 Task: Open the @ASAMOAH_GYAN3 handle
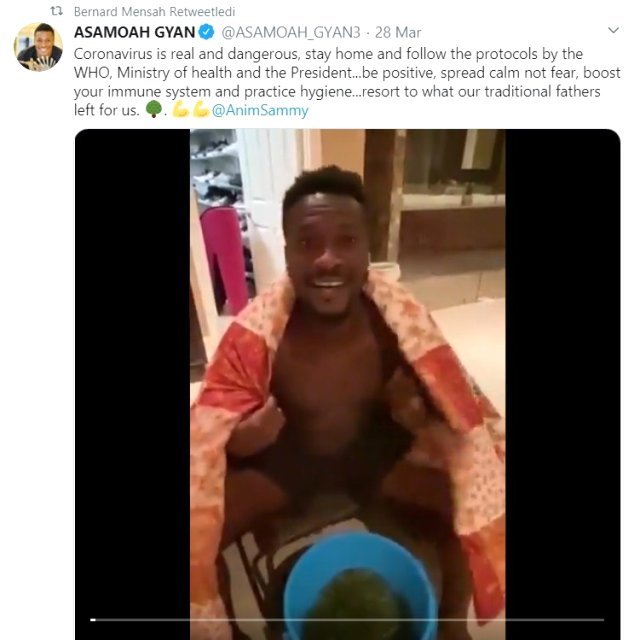coord(291,33)
